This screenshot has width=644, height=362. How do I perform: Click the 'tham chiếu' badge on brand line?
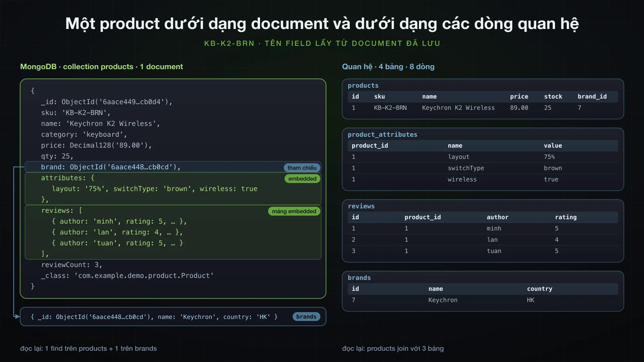click(302, 168)
